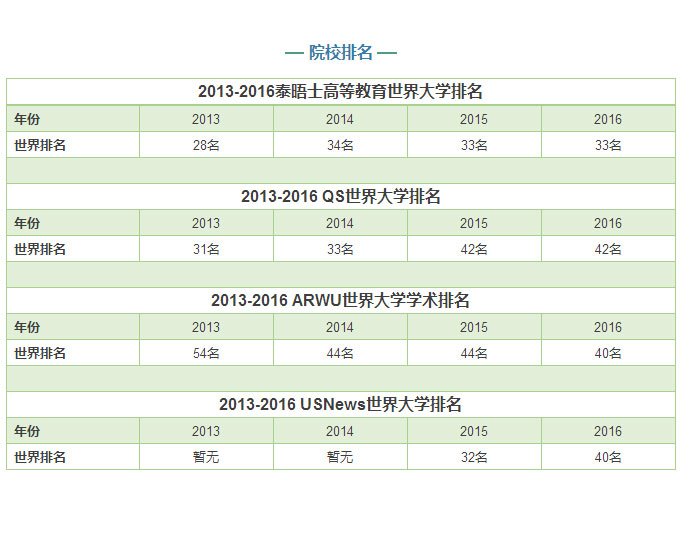Image resolution: width=680 pixels, height=542 pixels.
Task: Select 34名 in the 泰晤士 ranking row
Action: (340, 145)
